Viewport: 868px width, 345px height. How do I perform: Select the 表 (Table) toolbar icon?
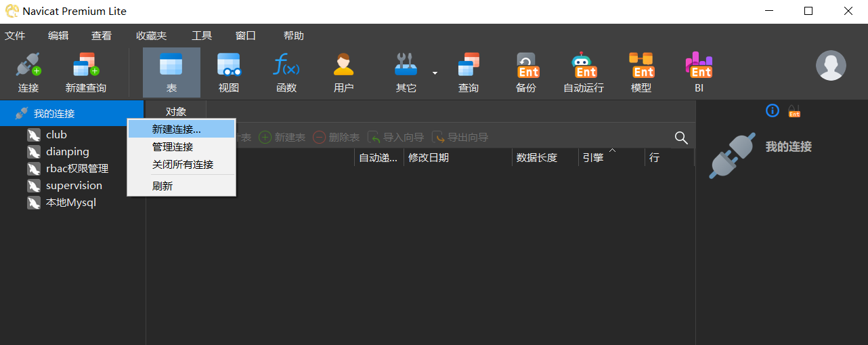point(171,73)
